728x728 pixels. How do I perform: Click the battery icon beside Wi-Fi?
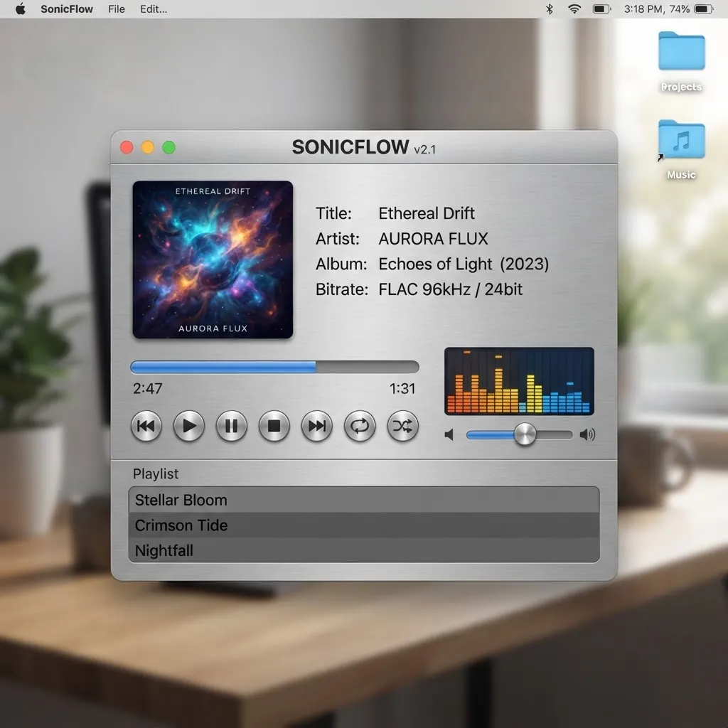click(601, 9)
